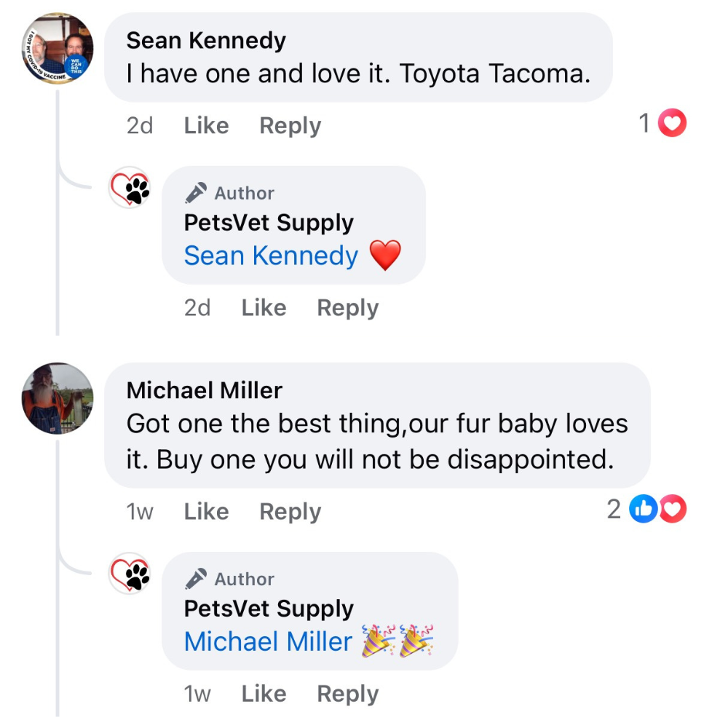Open Sean Kennedy's profile picture
The width and height of the screenshot is (728, 728).
coord(57,49)
